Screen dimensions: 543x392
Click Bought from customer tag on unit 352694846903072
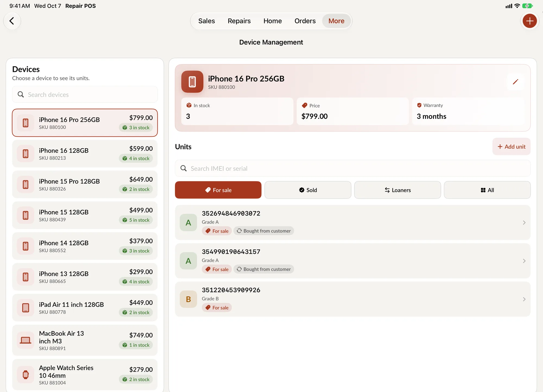(264, 231)
